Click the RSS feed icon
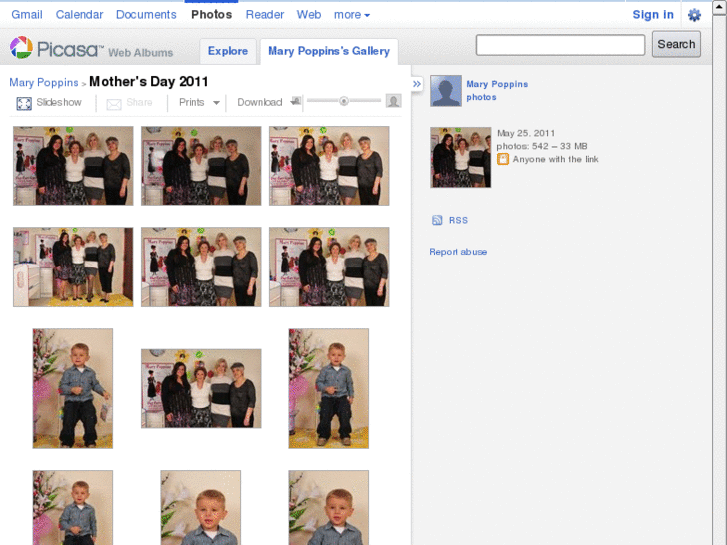Screen dimensions: 727x545 pyautogui.click(x=437, y=220)
